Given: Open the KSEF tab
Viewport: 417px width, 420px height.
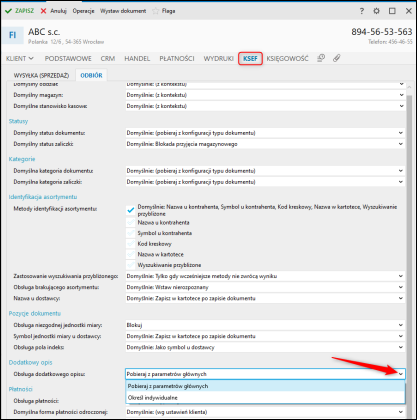Looking at the screenshot, I should [x=250, y=59].
